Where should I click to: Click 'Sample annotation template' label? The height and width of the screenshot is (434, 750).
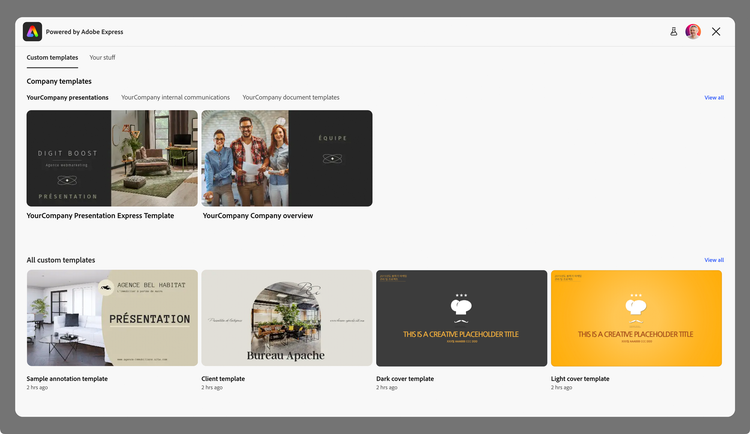pyautogui.click(x=67, y=379)
